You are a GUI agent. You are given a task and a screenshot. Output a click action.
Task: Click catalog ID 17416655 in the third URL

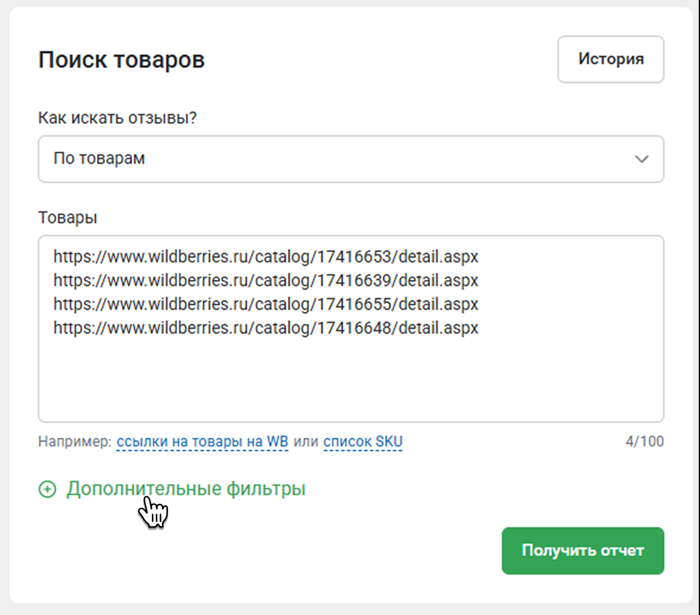[354, 304]
